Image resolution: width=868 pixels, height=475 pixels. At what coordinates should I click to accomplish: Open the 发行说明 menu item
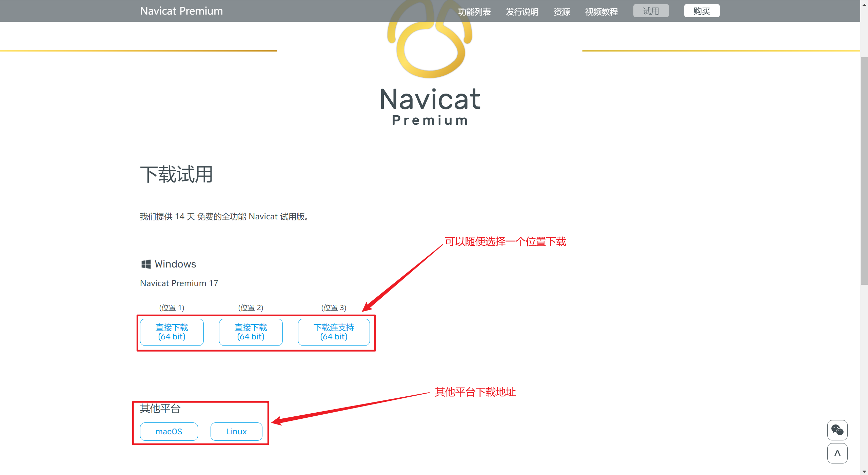coord(522,12)
